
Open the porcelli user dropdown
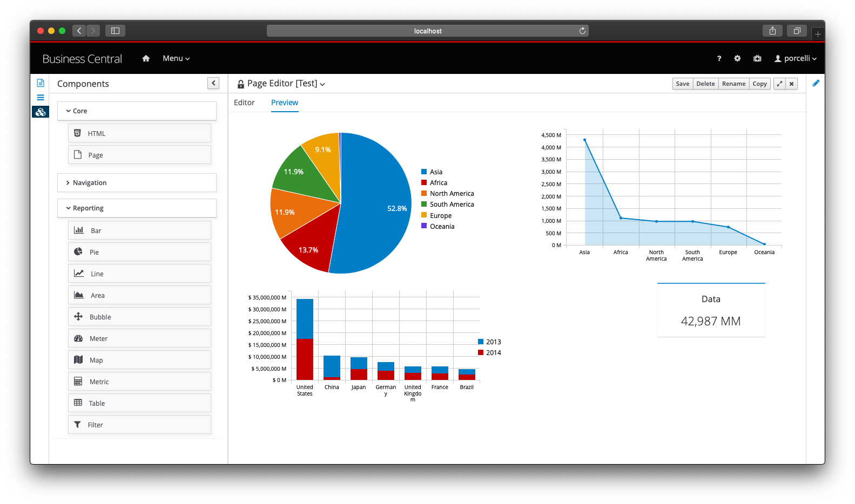coord(796,58)
